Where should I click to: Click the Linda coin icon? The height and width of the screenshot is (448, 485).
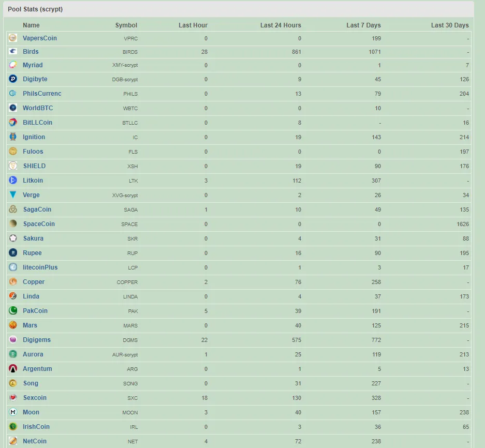[x=13, y=296]
